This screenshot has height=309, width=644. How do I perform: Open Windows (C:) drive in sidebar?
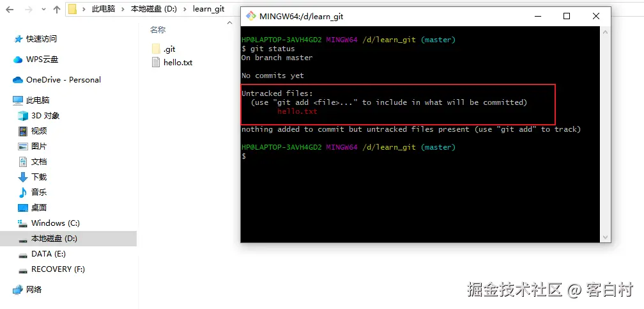(56, 223)
